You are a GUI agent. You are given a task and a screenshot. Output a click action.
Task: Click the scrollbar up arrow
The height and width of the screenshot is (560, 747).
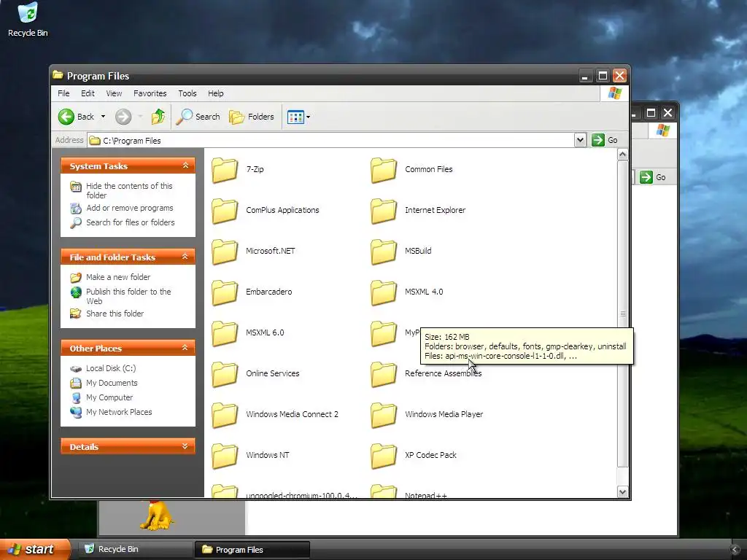tap(622, 155)
